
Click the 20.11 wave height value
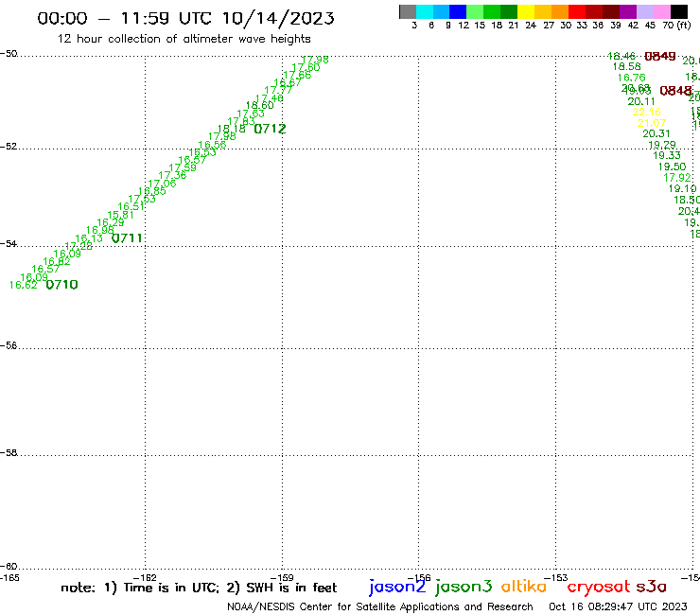pyautogui.click(x=641, y=101)
